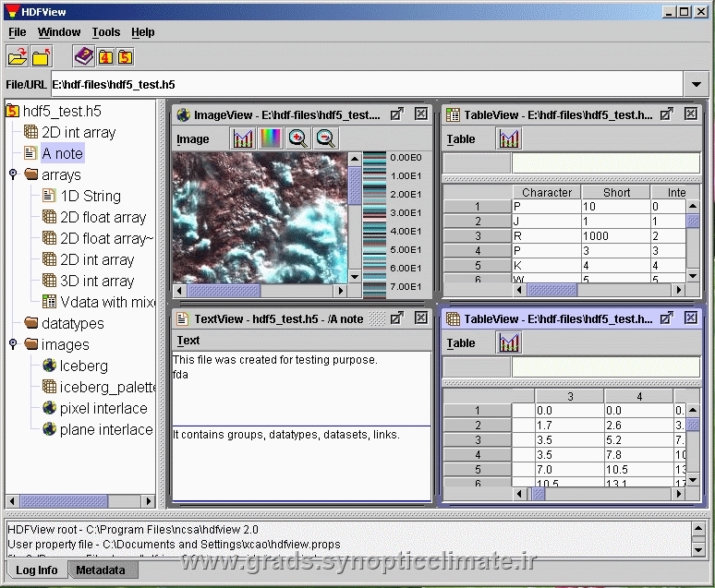Select the Iceberg image in tree
This screenshot has width=715, height=588.
84,366
